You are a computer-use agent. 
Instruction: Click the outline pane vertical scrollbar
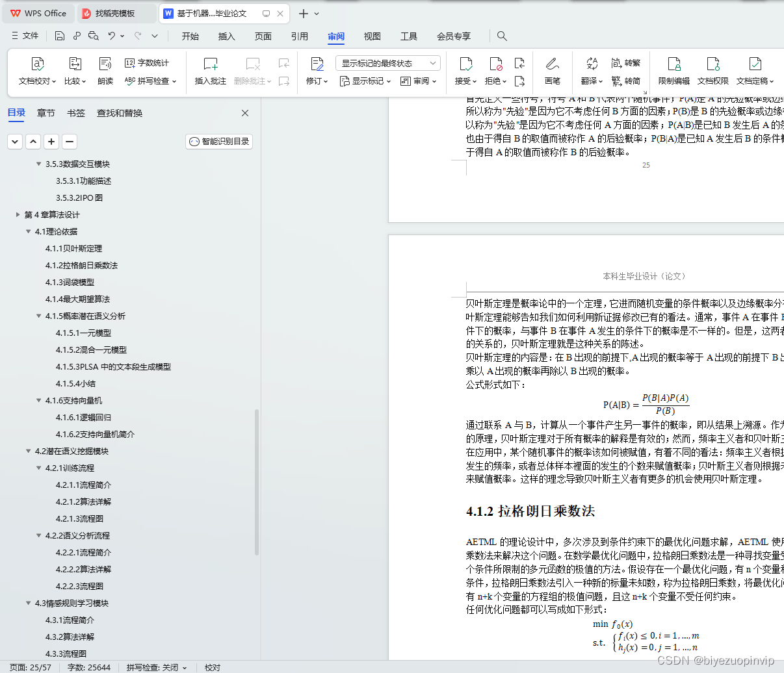pyautogui.click(x=257, y=482)
